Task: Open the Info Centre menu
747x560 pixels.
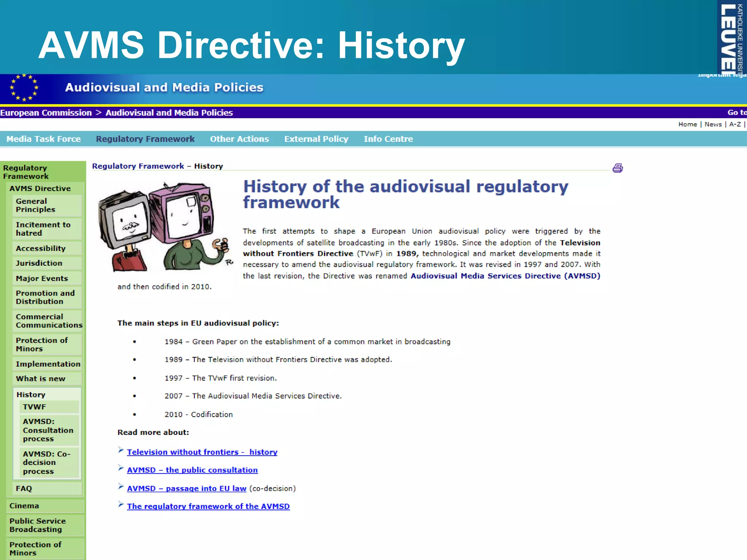Action: coord(388,139)
